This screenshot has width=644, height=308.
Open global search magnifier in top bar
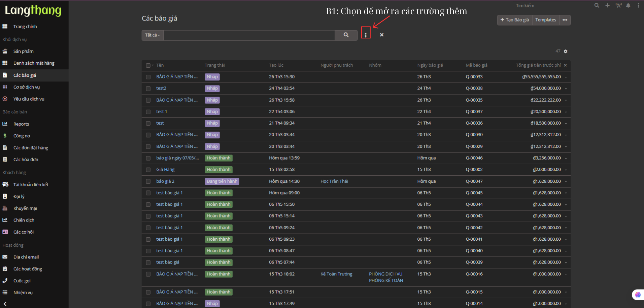tap(597, 5)
